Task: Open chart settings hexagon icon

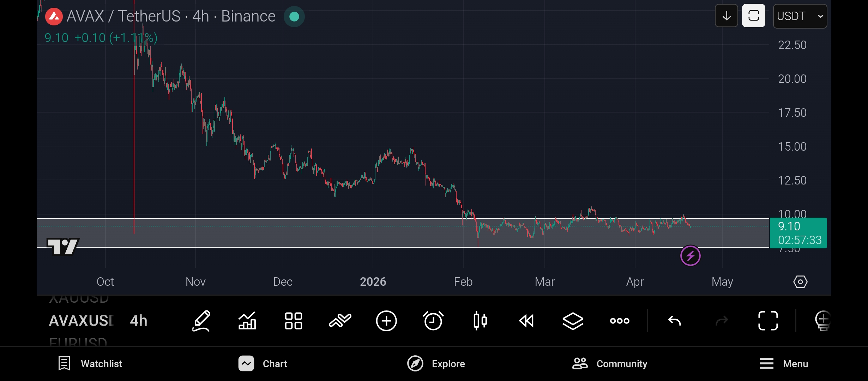Action: (800, 282)
